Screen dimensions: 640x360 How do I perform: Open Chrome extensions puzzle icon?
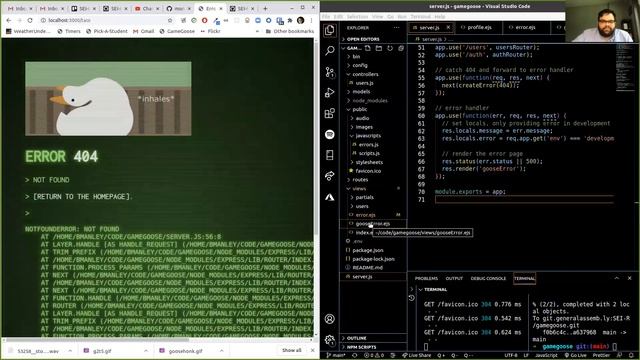290,20
